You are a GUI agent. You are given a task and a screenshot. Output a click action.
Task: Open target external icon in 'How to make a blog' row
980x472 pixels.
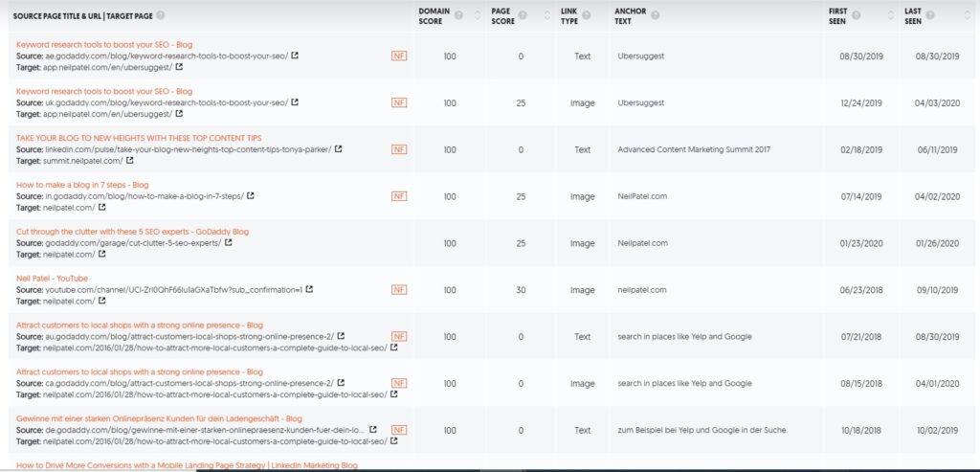101,208
